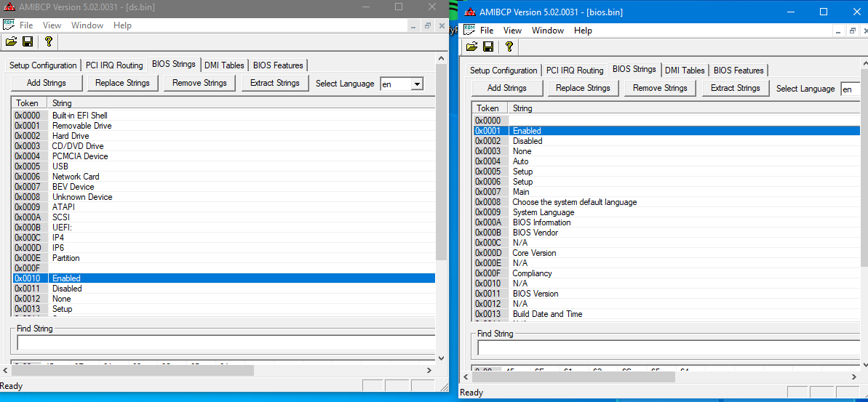Select "Compliancy" row in bios.bin
Viewport: 868px width, 402px height.
point(666,273)
